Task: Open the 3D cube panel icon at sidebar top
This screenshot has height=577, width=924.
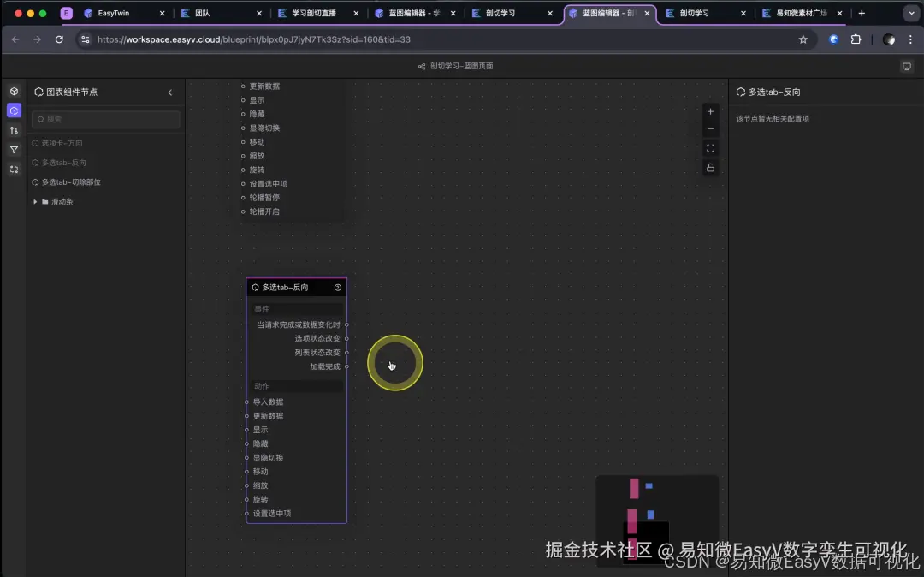Action: [x=14, y=92]
